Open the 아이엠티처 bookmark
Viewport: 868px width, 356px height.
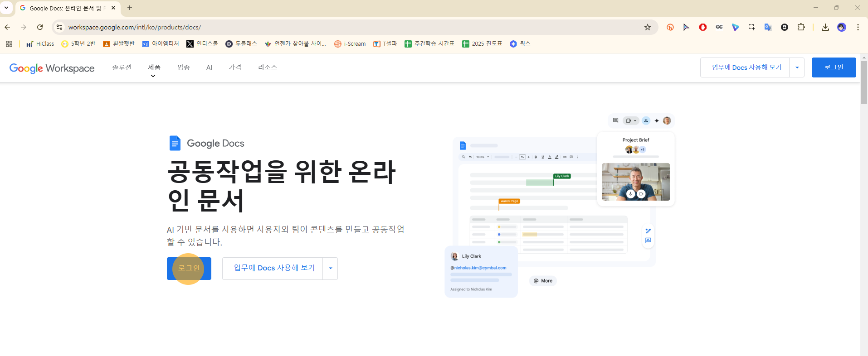pyautogui.click(x=161, y=44)
